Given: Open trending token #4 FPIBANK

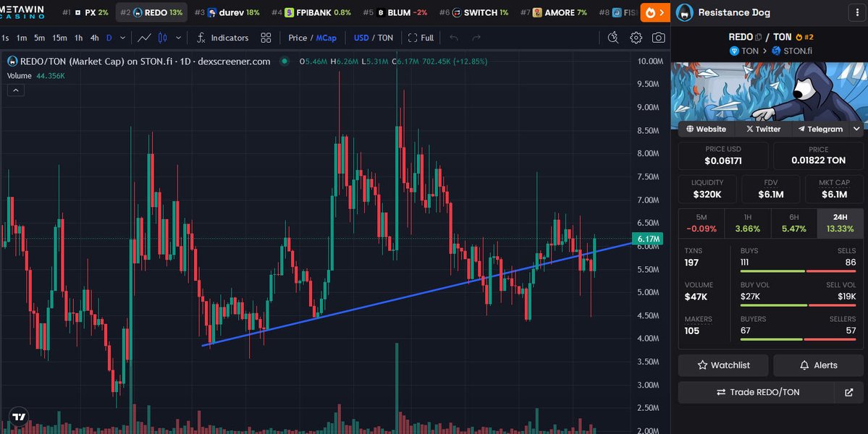Looking at the screenshot, I should 311,12.
